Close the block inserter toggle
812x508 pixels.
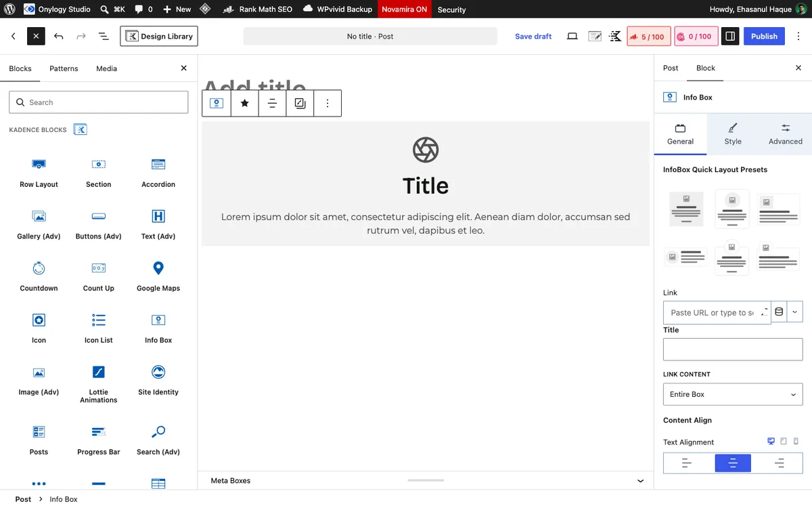(x=36, y=36)
